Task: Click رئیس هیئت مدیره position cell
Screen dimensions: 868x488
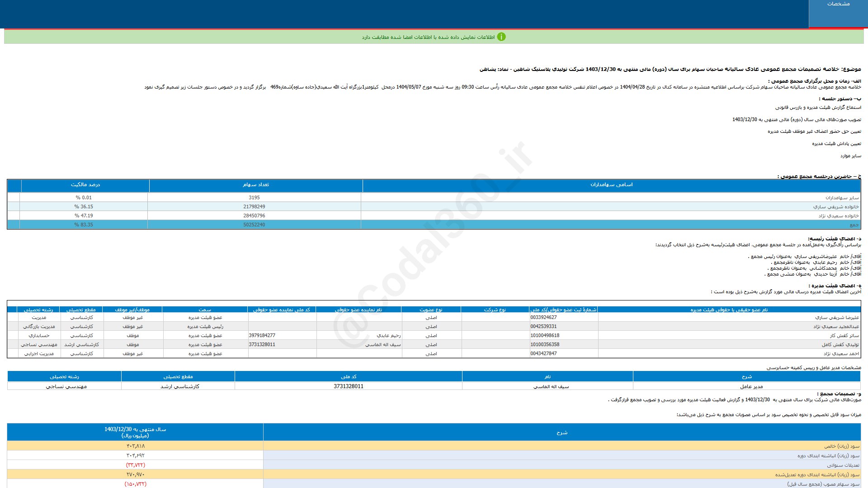Action: [205, 327]
